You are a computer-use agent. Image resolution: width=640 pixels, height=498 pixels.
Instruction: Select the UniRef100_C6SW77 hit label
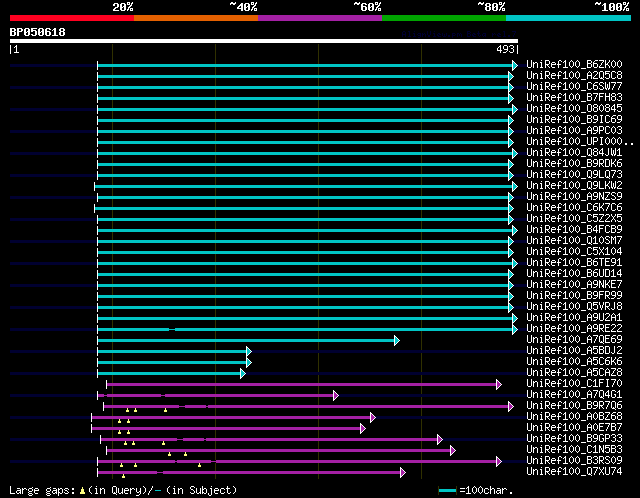pos(574,87)
